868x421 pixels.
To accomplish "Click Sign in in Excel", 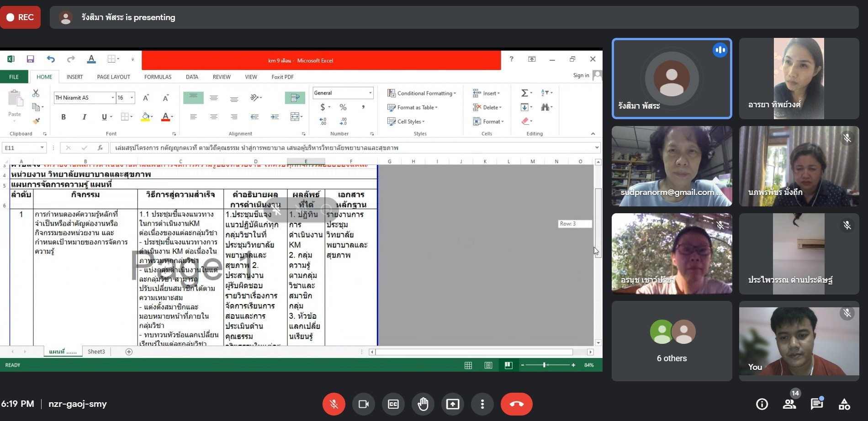I will tap(581, 75).
